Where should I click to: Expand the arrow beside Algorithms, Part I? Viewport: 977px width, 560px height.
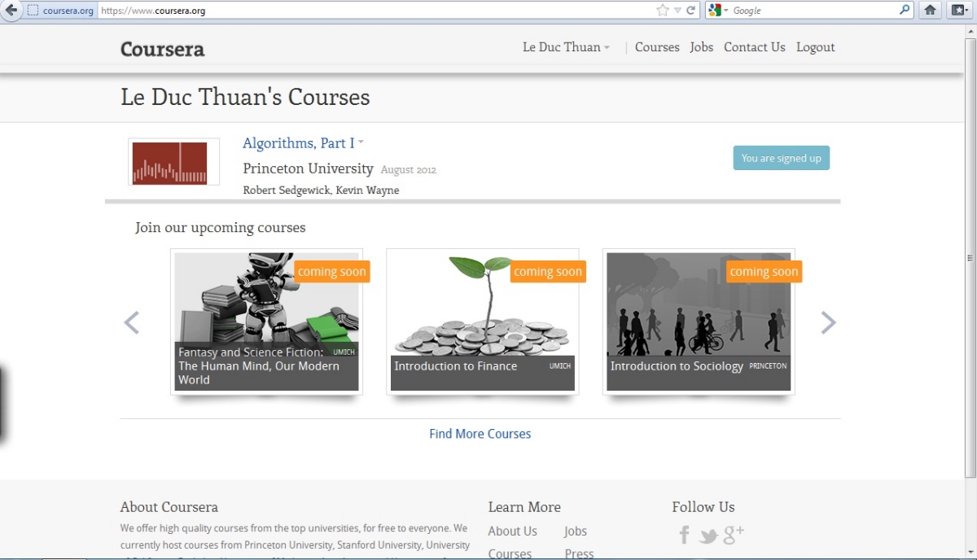pyautogui.click(x=361, y=142)
